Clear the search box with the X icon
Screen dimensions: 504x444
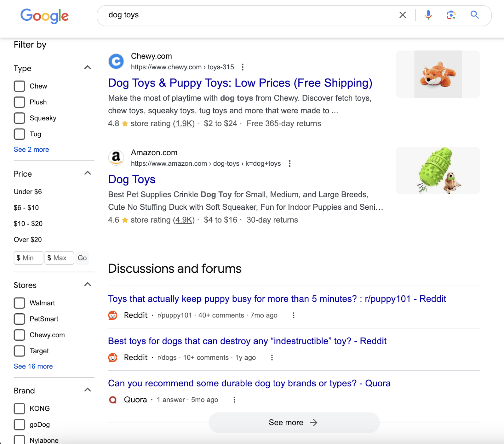coord(403,15)
